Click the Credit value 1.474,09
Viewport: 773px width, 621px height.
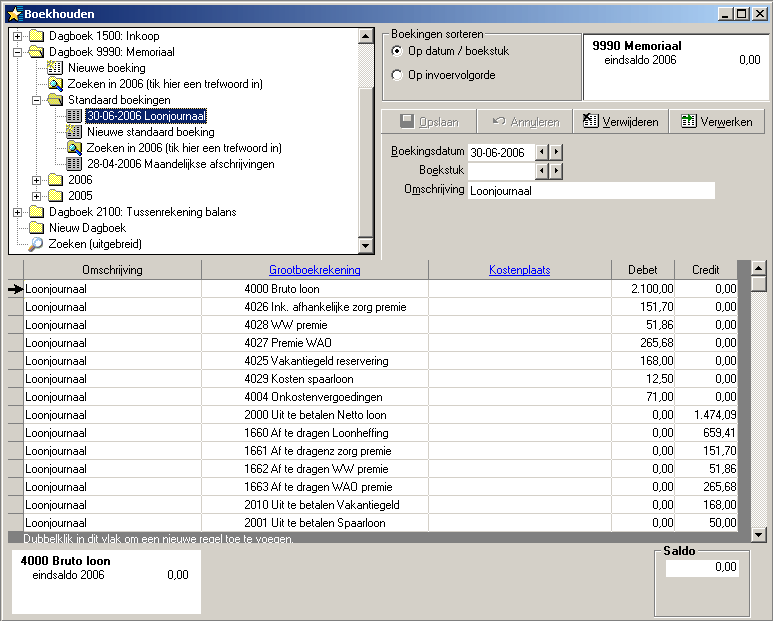[706, 415]
